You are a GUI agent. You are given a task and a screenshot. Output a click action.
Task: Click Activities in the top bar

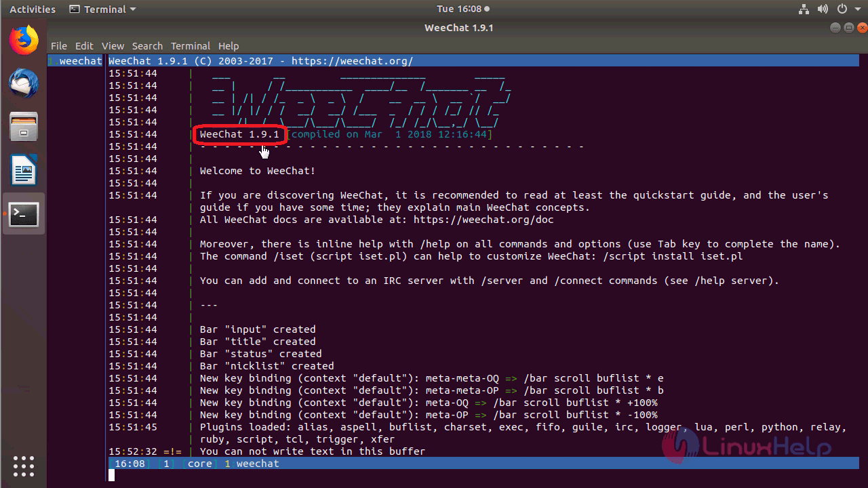click(x=33, y=9)
